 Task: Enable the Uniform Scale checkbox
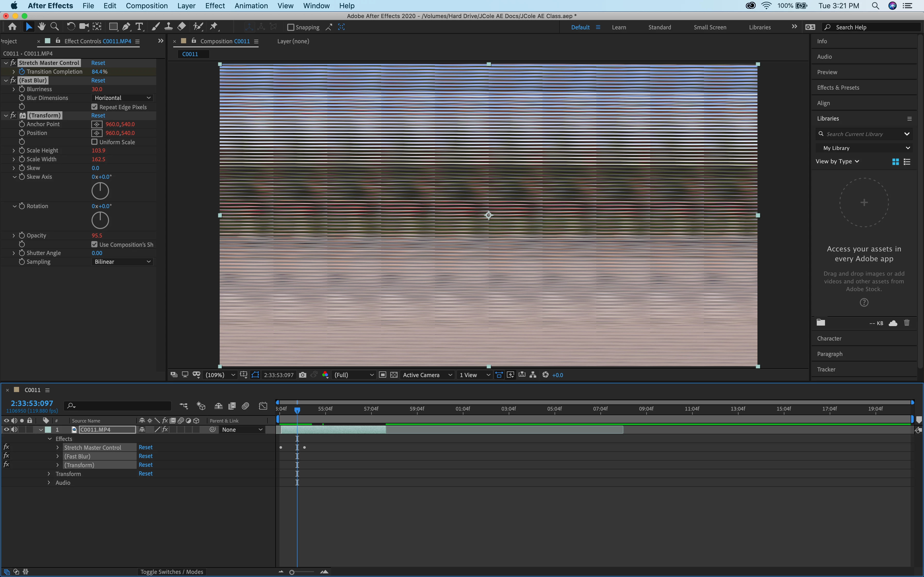94,142
